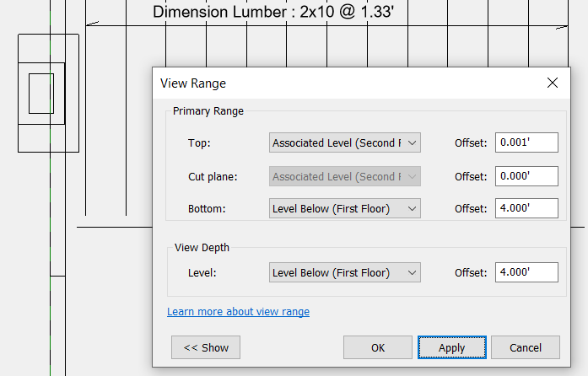The width and height of the screenshot is (588, 376).
Task: Open the Top level dropdown
Action: (x=344, y=143)
